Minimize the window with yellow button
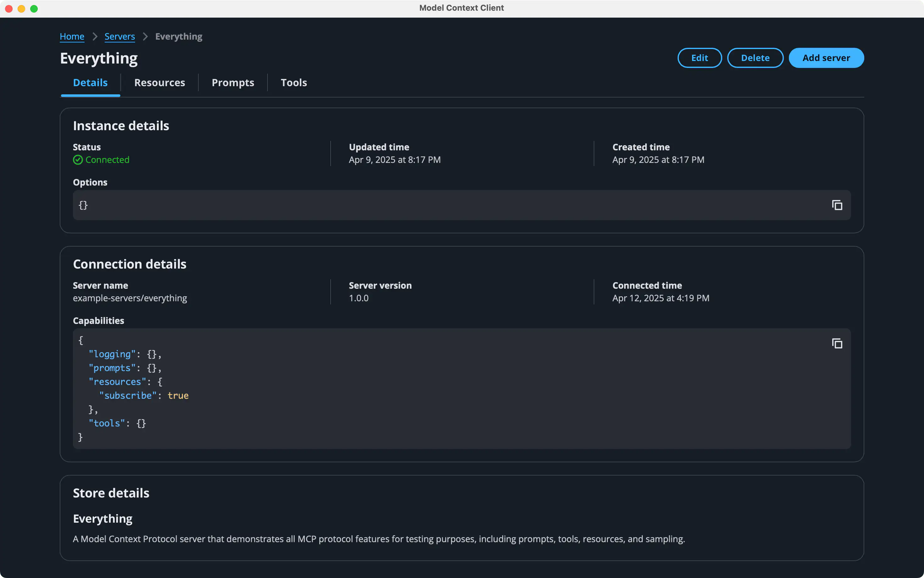This screenshot has width=924, height=578. click(x=21, y=8)
